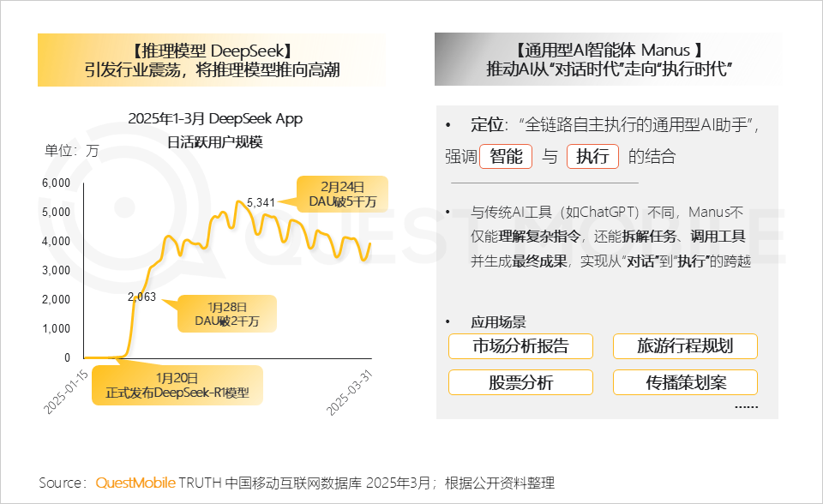Click the 6,000 y-axis label
823x504 pixels.
point(57,183)
